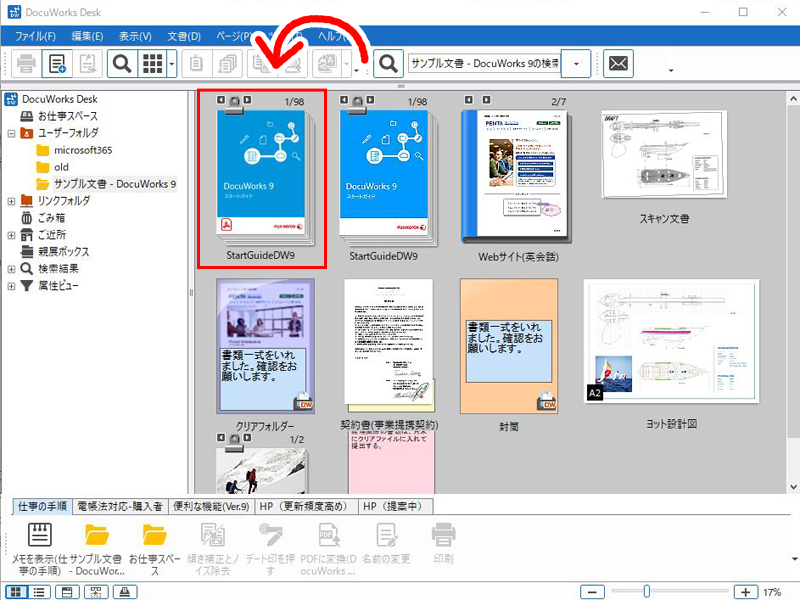Open the 文書(D) menu
The image size is (800, 600).
[x=184, y=36]
